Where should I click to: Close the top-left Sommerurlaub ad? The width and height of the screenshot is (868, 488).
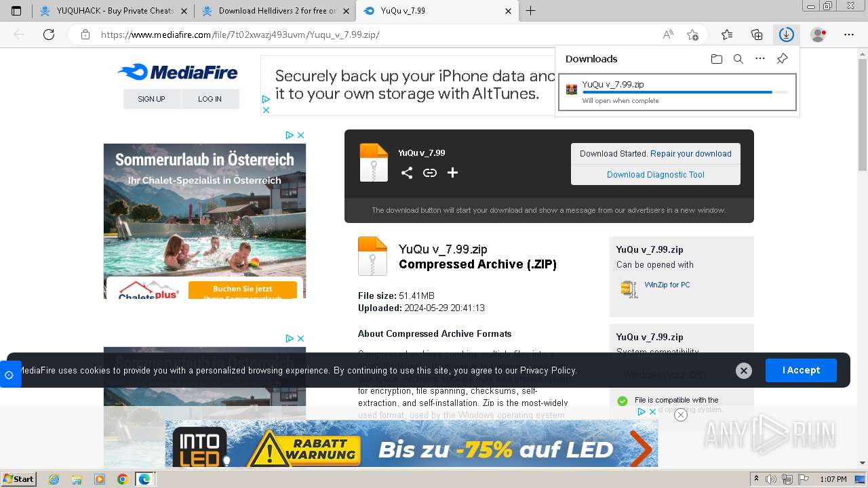[301, 135]
